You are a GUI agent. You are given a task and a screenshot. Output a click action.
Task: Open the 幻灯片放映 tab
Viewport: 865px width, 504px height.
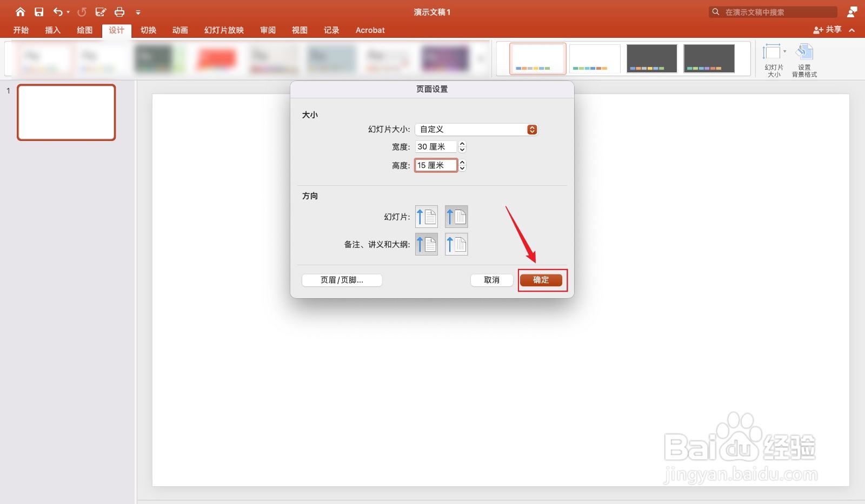(224, 30)
